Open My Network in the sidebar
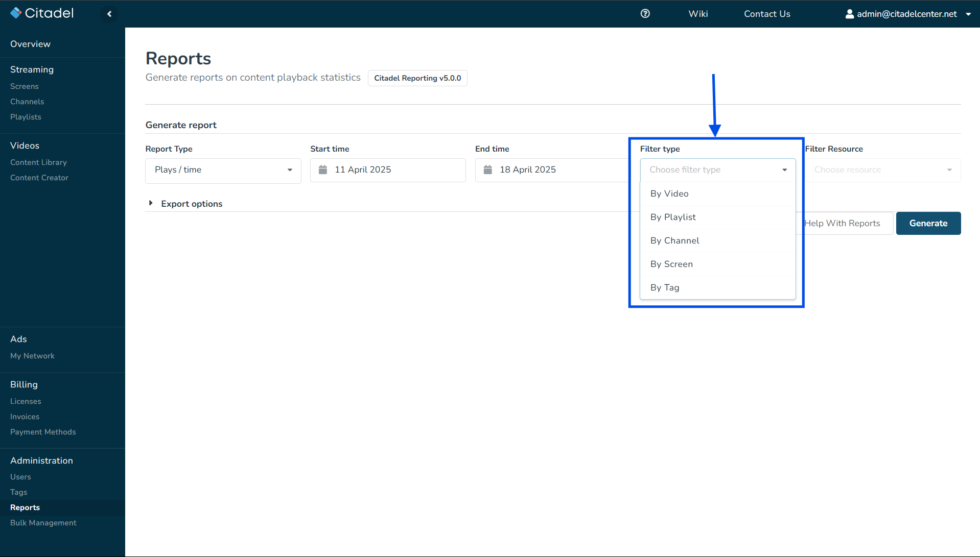Viewport: 980px width, 557px height. 32,356
